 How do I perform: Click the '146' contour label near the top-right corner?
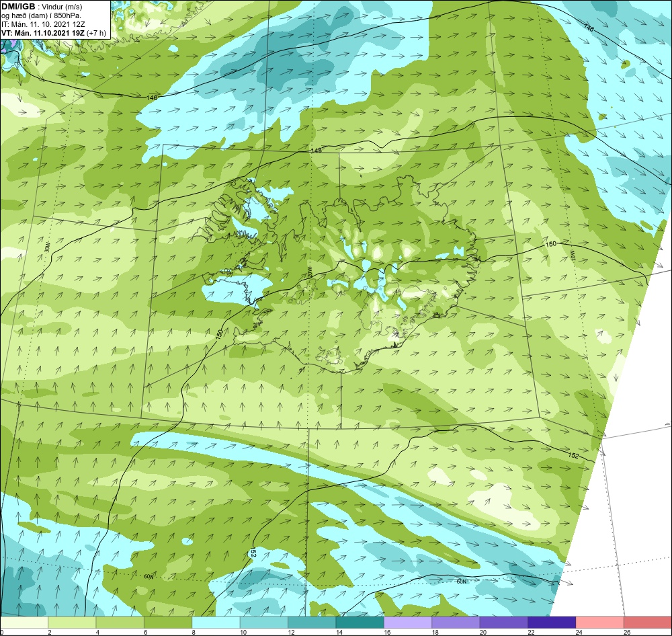coord(589,28)
